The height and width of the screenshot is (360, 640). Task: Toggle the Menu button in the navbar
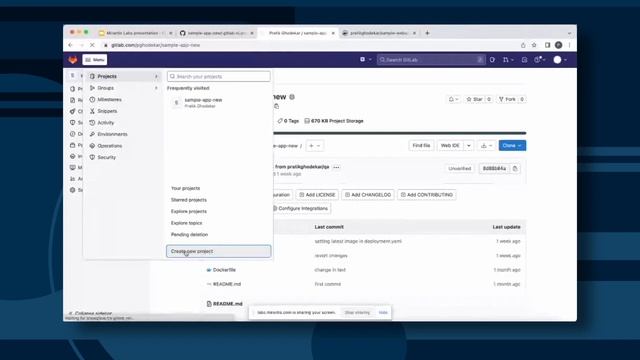point(95,60)
